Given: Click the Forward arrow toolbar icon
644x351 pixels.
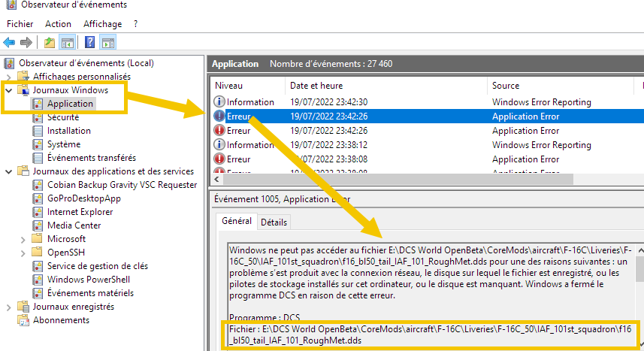Looking at the screenshot, I should (x=26, y=42).
